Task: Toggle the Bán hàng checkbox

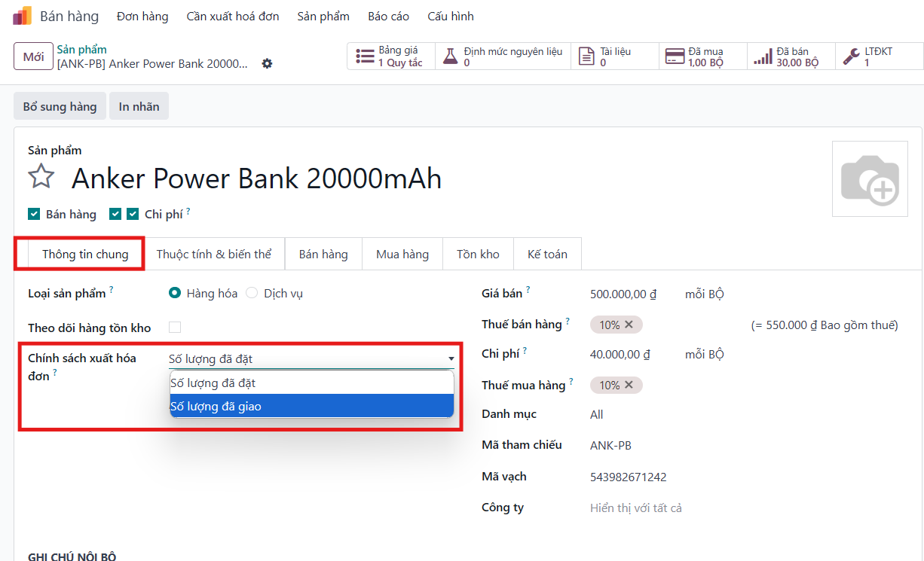Action: point(34,214)
